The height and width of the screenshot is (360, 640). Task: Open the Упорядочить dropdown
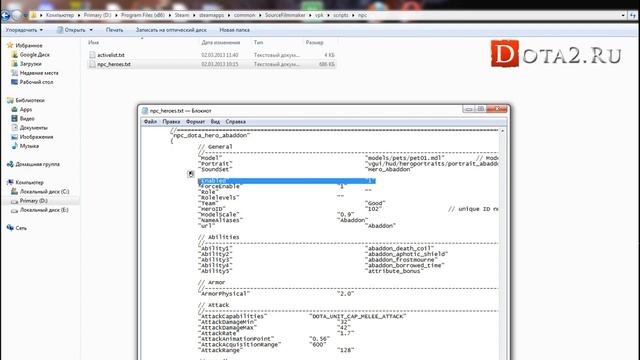(24, 30)
